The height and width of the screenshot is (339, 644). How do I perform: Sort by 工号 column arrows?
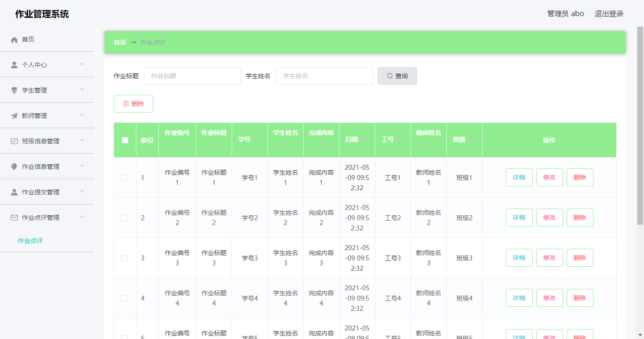399,140
